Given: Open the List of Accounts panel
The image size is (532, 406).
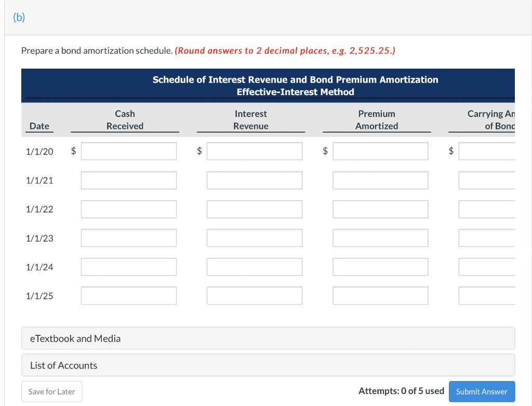Looking at the screenshot, I should click(x=268, y=365).
